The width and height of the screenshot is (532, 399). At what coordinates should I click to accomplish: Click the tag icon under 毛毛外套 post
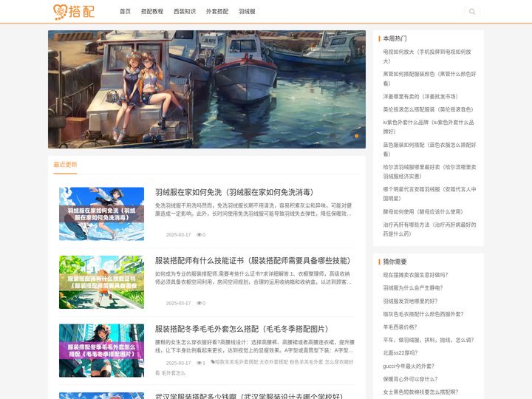(x=212, y=361)
